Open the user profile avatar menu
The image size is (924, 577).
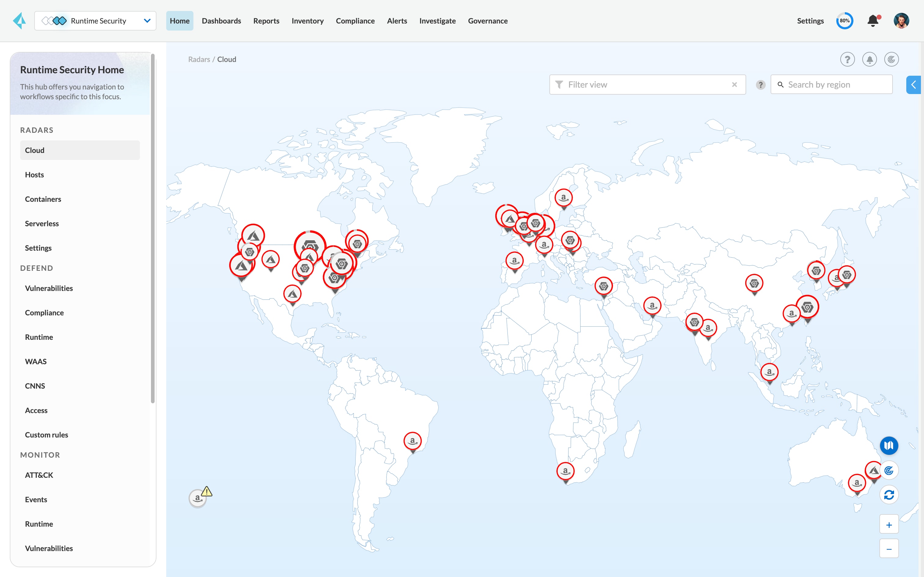coord(901,21)
